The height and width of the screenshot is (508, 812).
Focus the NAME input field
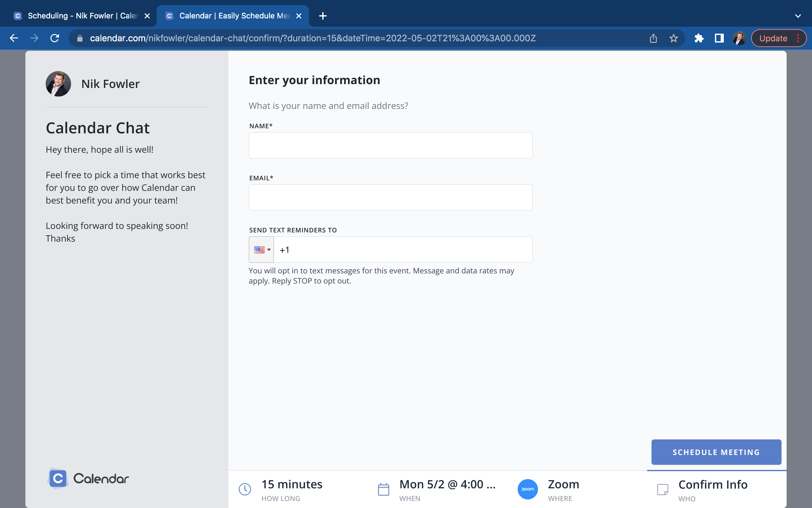coord(390,145)
